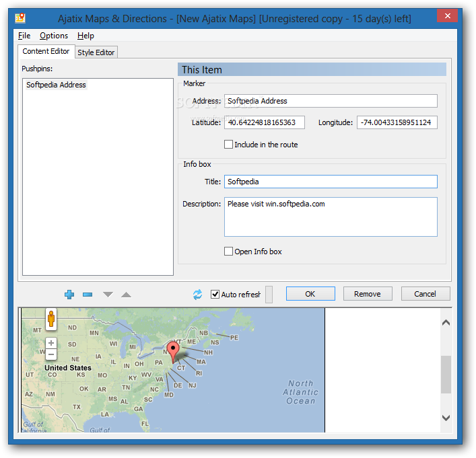476x458 pixels.
Task: Click the blue refresh arrows icon
Action: pyautogui.click(x=198, y=295)
